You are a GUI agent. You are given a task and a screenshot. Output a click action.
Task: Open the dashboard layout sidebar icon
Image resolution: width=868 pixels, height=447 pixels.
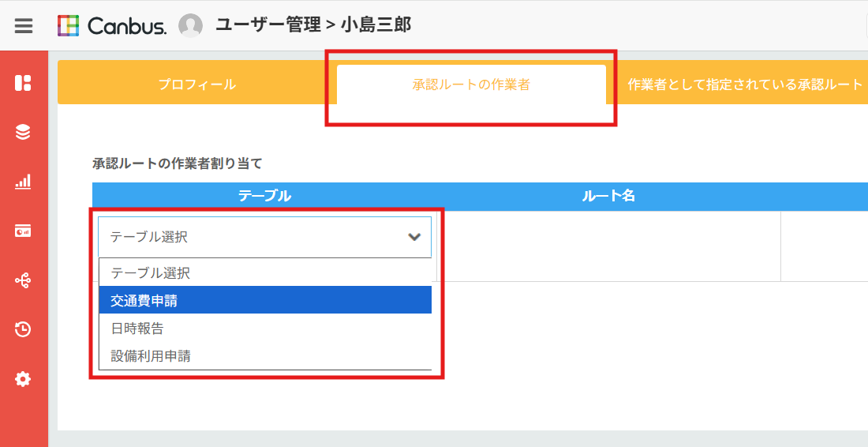(x=23, y=83)
